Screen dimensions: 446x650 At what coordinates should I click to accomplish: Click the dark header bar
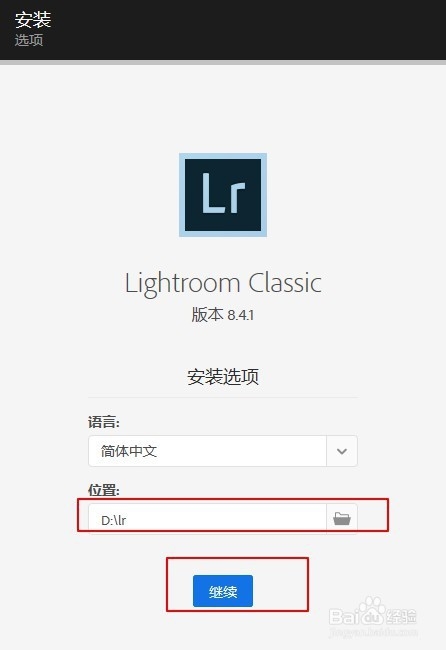click(x=223, y=30)
